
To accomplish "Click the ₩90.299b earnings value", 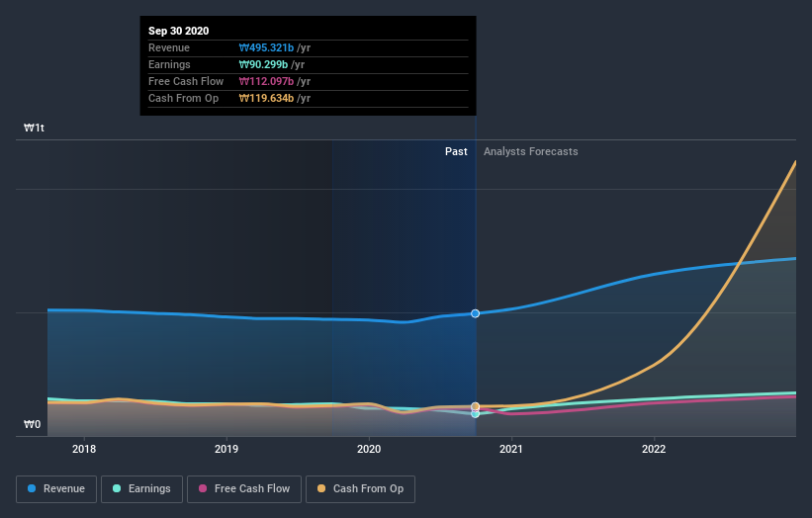I will pos(263,64).
